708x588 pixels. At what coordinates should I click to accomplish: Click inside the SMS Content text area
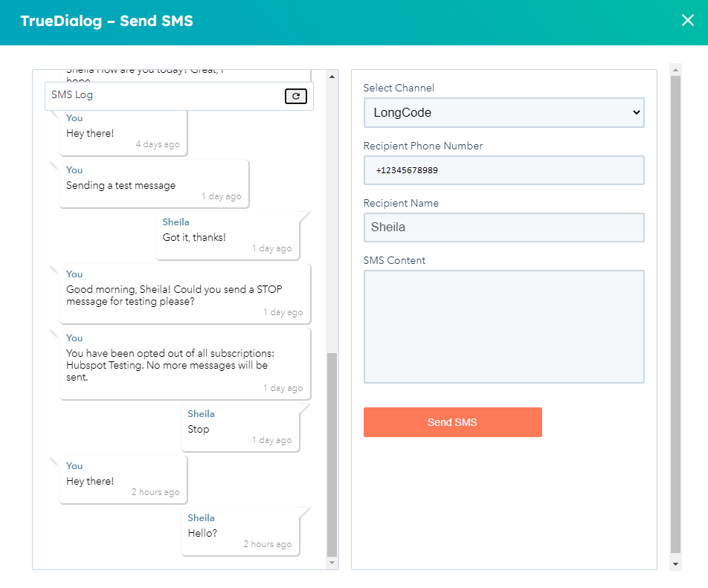pos(503,326)
